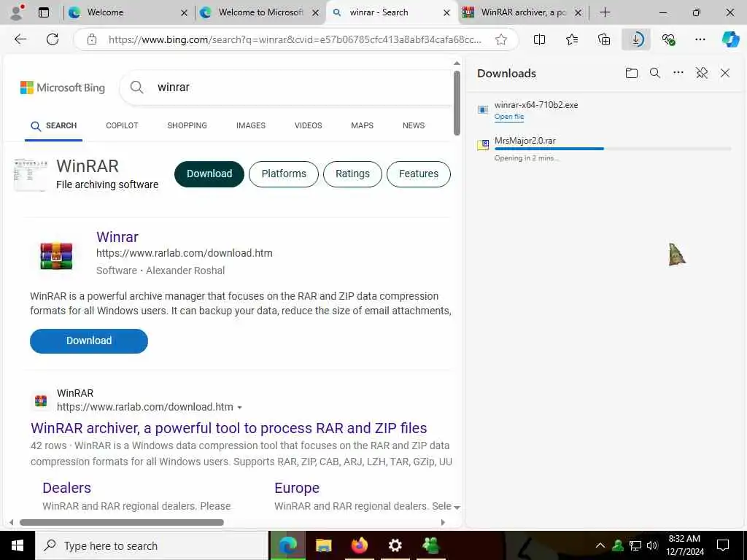Click Open file under winrar-x64-710b2.exe
747x560 pixels.
click(x=508, y=117)
